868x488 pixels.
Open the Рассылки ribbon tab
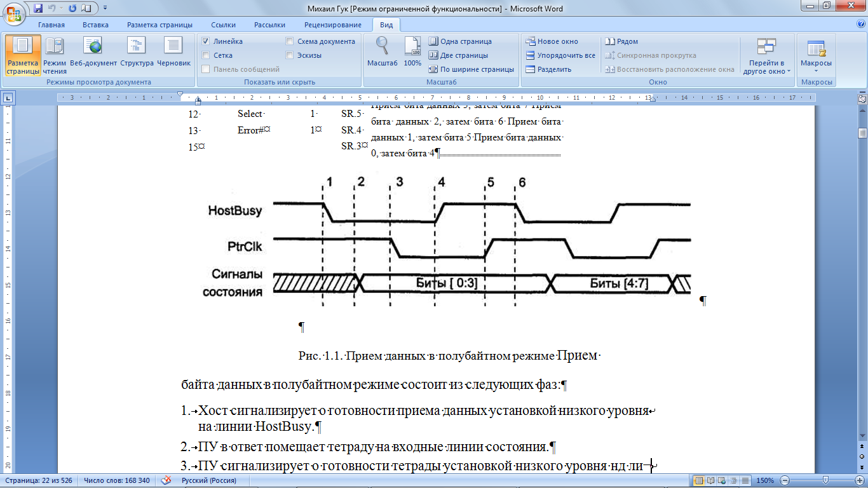[269, 25]
